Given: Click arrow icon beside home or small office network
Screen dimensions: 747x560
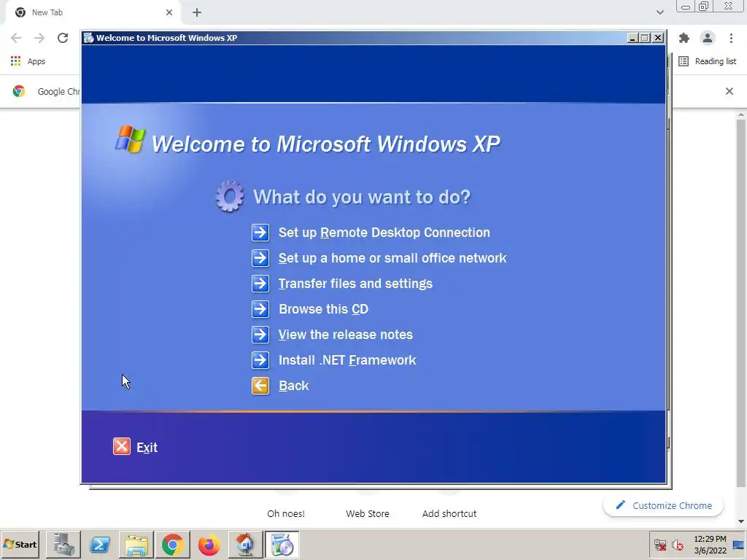Looking at the screenshot, I should tap(260, 258).
